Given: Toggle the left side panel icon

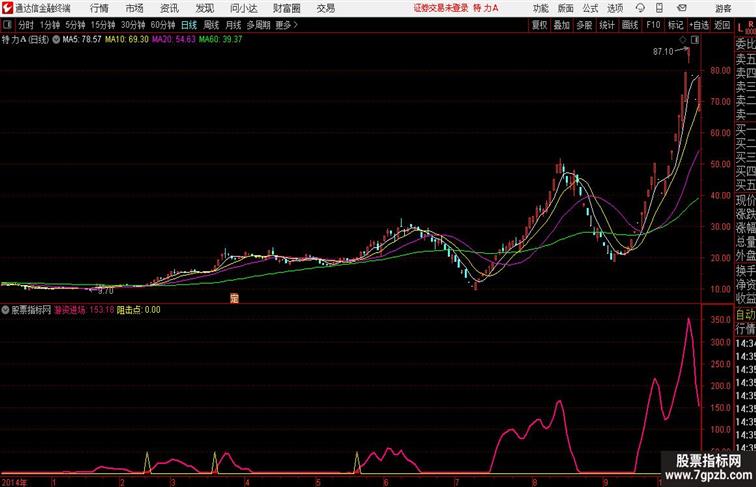Looking at the screenshot, I should tap(7, 25).
